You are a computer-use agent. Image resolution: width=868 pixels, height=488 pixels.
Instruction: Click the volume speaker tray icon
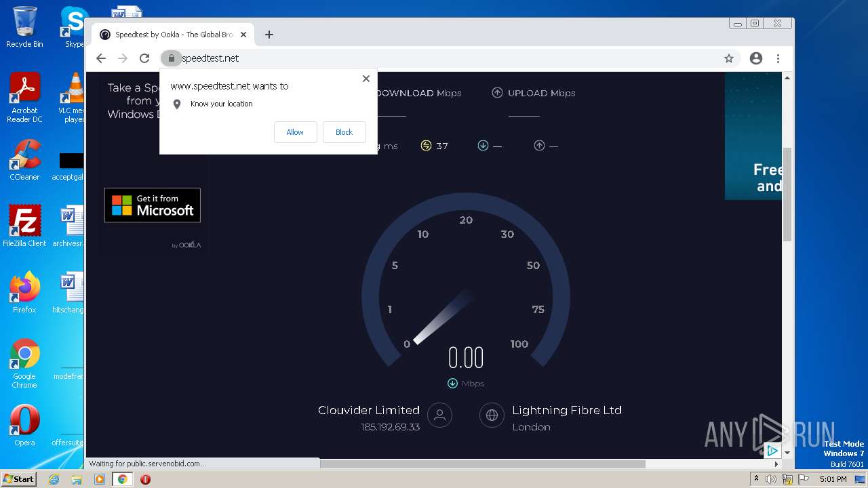(x=771, y=479)
